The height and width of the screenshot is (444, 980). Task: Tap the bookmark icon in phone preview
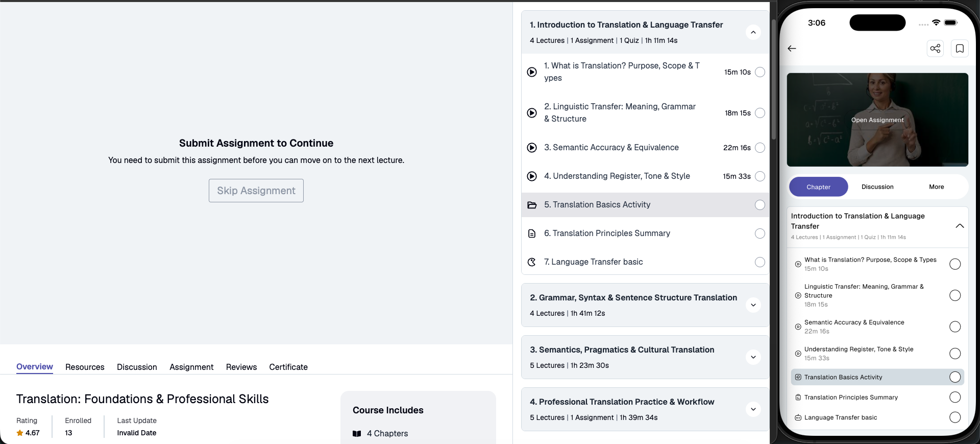pos(960,49)
